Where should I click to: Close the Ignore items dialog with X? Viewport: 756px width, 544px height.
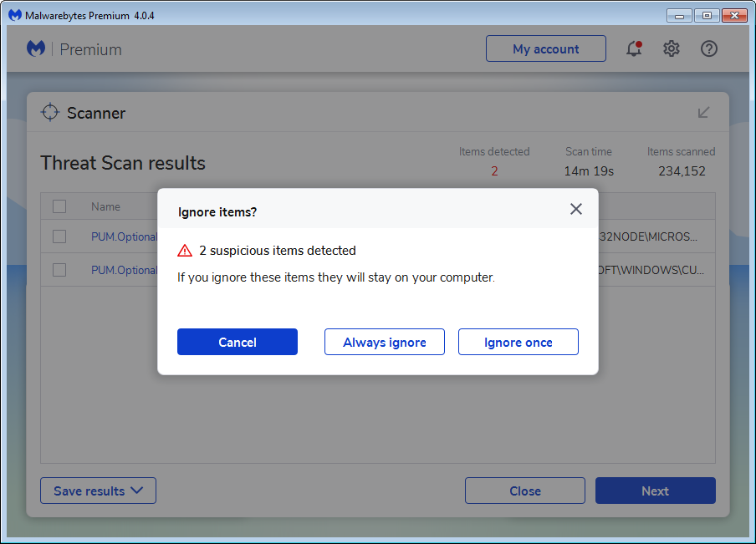pos(576,209)
